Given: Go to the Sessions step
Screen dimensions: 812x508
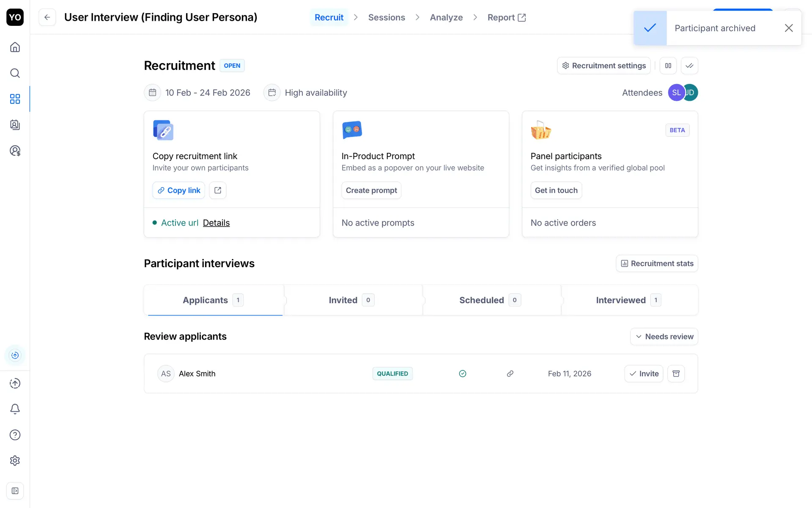Looking at the screenshot, I should pos(387,17).
